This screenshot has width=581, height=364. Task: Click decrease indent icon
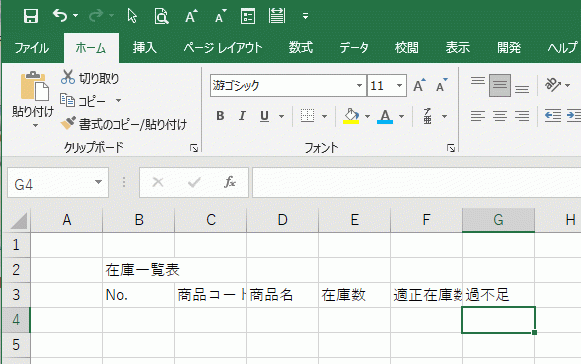click(x=553, y=116)
